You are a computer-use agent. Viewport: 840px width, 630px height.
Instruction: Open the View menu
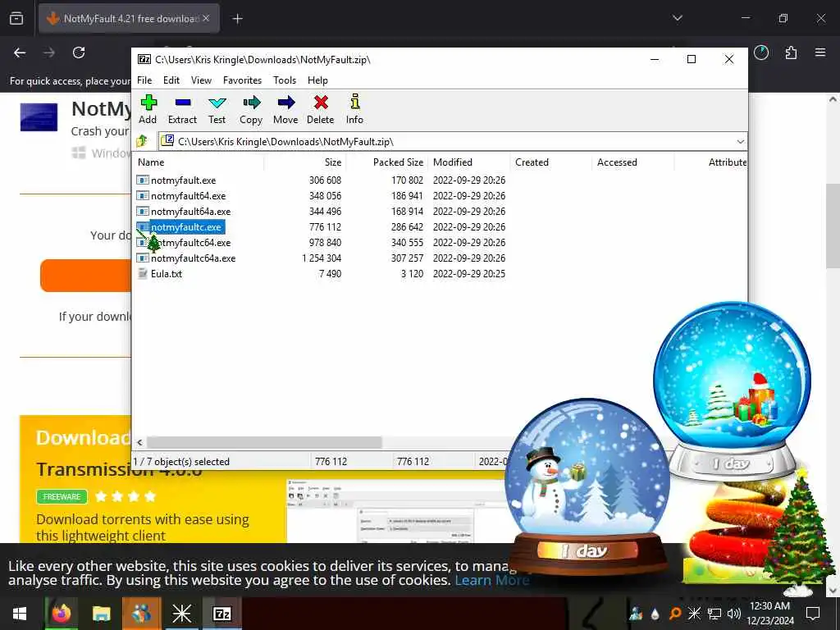(202, 80)
